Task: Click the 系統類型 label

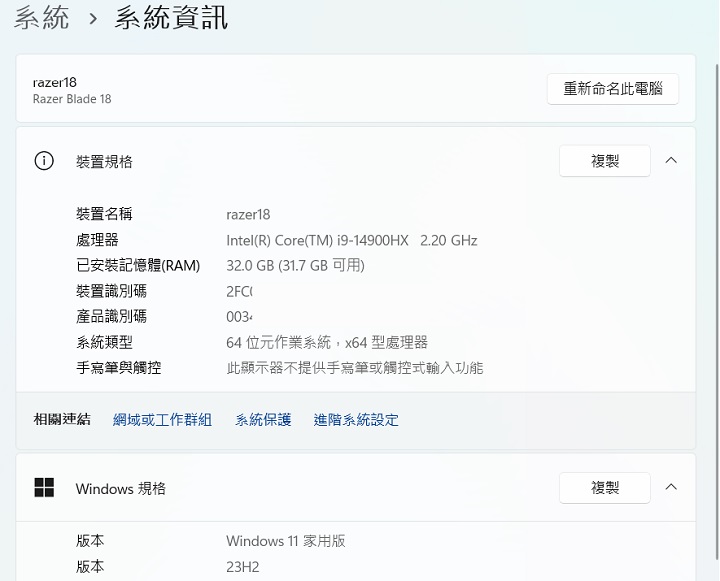Action: pos(104,342)
